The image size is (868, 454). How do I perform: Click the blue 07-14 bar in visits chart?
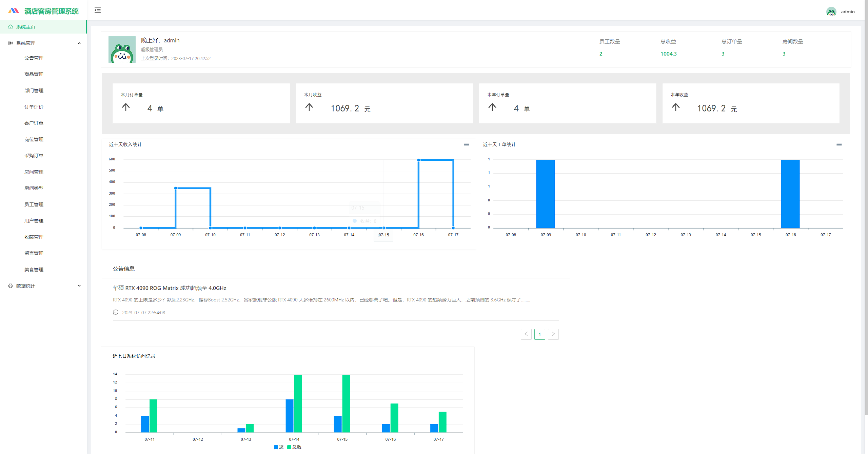(x=290, y=416)
